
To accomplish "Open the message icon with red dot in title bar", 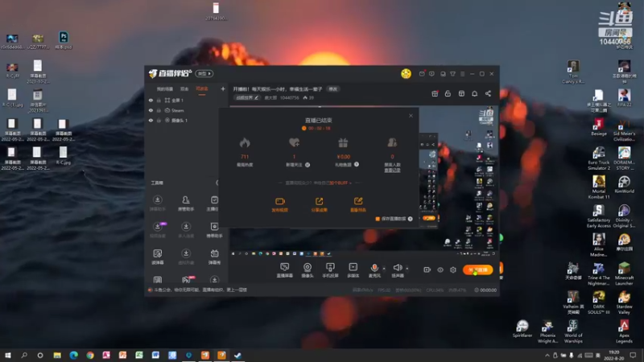I will (x=422, y=74).
